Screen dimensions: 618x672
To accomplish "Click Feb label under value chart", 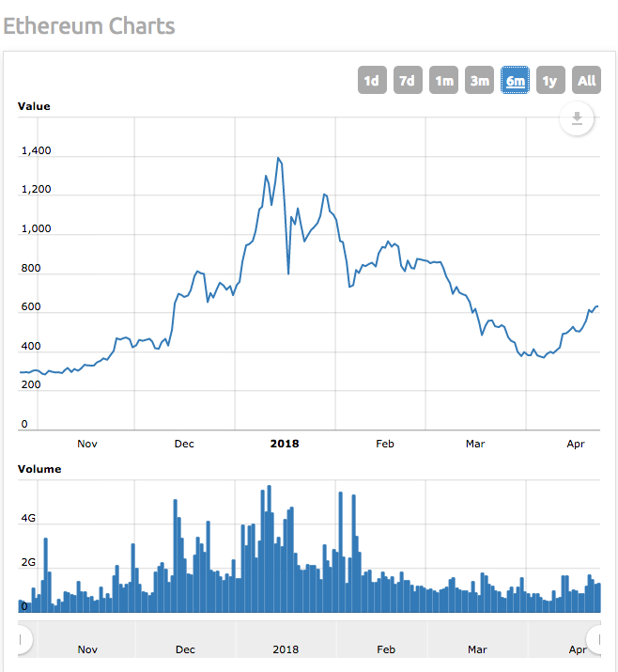I will click(x=384, y=444).
